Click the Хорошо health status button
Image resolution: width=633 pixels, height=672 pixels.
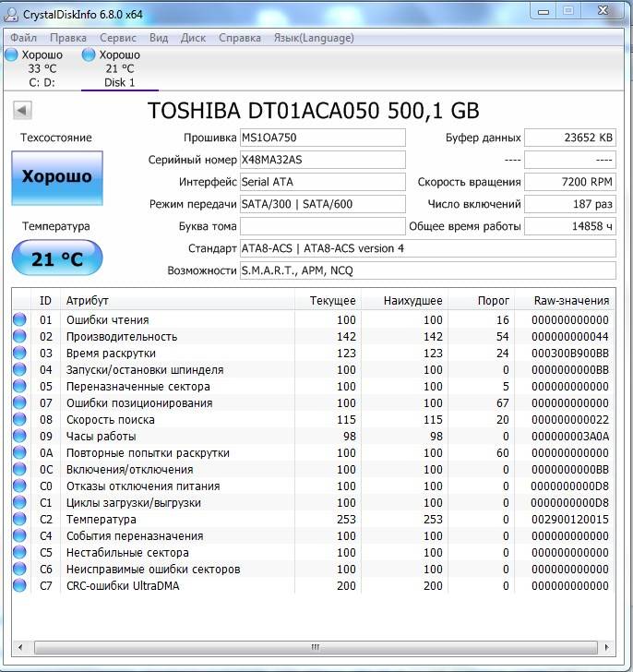click(x=56, y=176)
